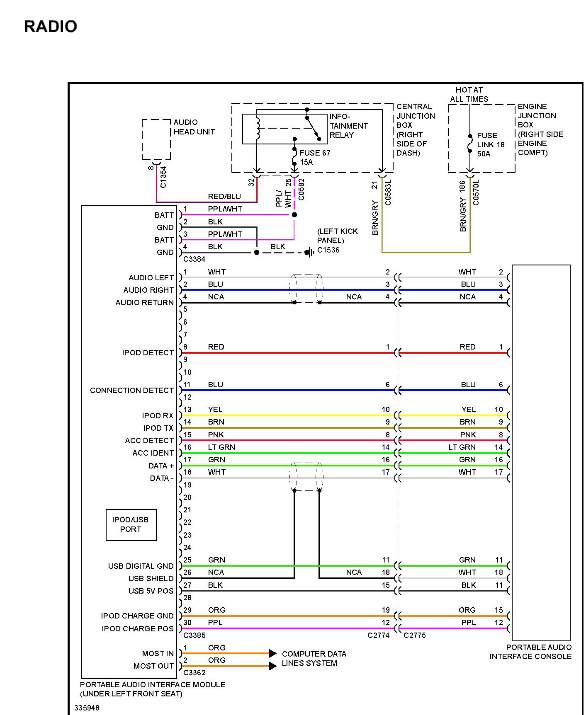
Task: Select the AUDIO HEAD UNIT label
Action: point(194,127)
